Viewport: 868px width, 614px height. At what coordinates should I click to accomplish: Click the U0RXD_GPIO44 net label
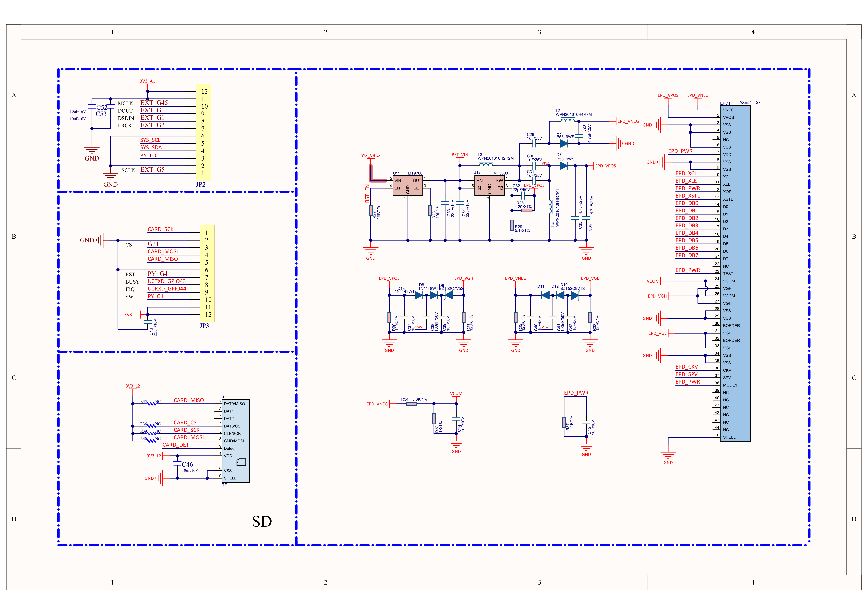click(x=167, y=289)
